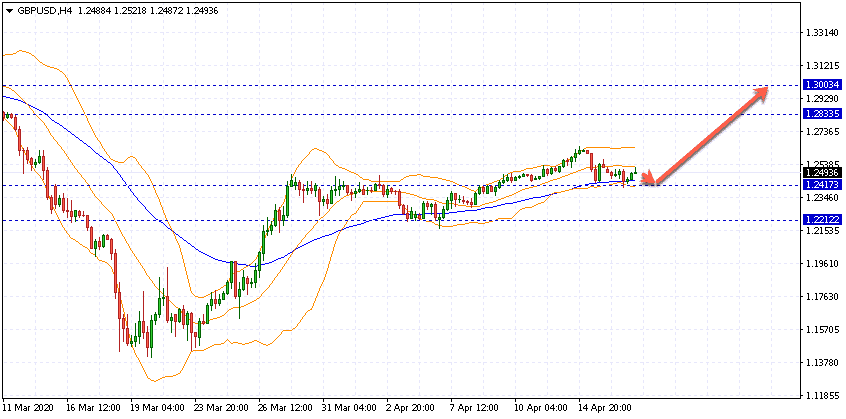Click the 1.19610 price scale value

click(x=823, y=264)
